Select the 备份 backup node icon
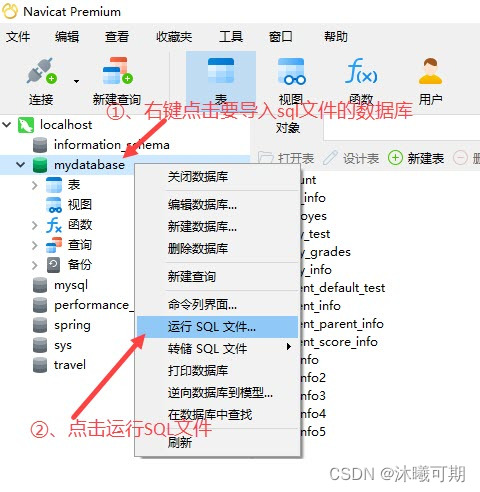The height and width of the screenshot is (492, 480). [53, 265]
